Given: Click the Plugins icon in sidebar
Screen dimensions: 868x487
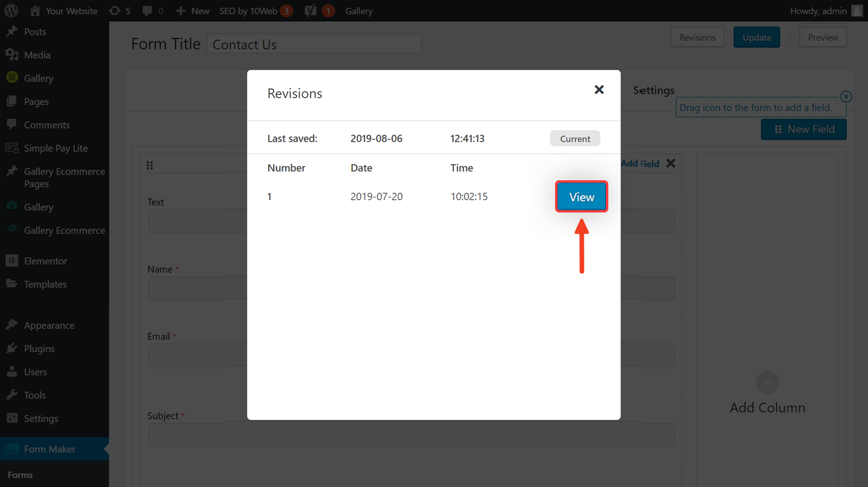Looking at the screenshot, I should [x=12, y=348].
